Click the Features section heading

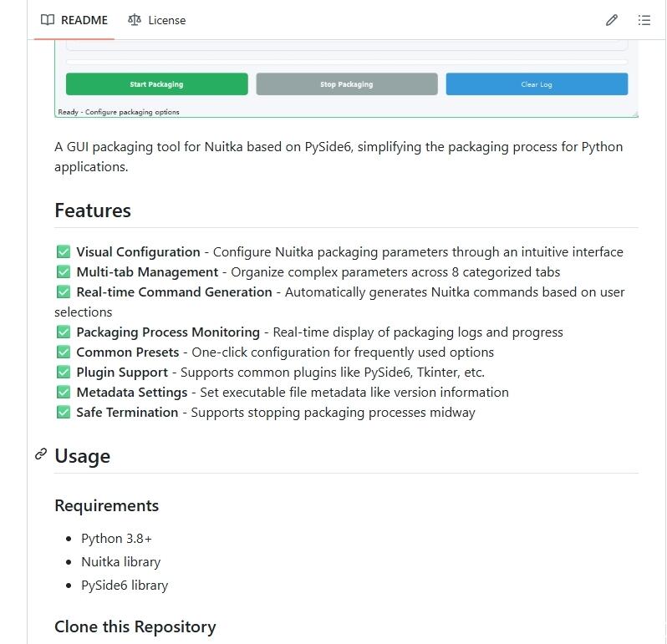click(x=93, y=210)
